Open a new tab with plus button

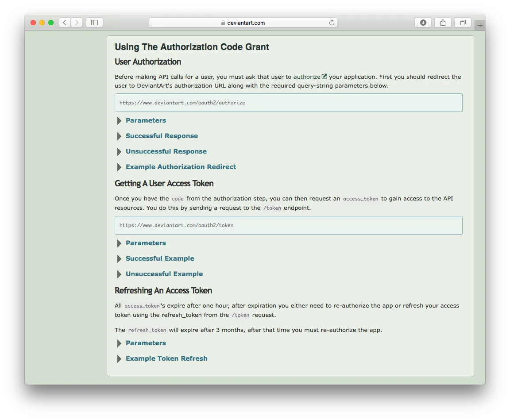480,25
